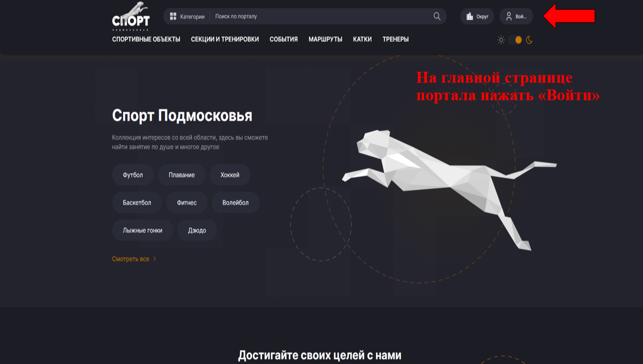
Task: Click the magnifier search icon
Action: click(437, 17)
